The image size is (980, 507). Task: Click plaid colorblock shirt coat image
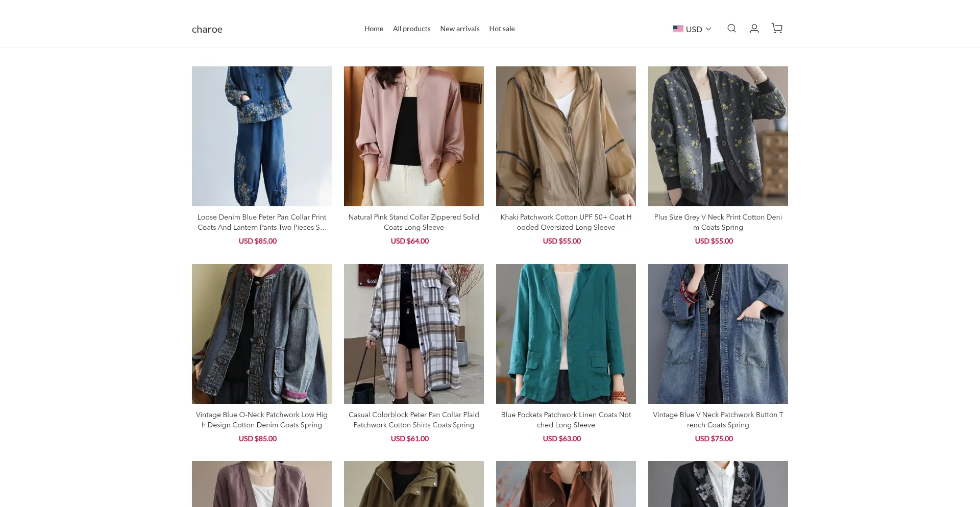414,334
